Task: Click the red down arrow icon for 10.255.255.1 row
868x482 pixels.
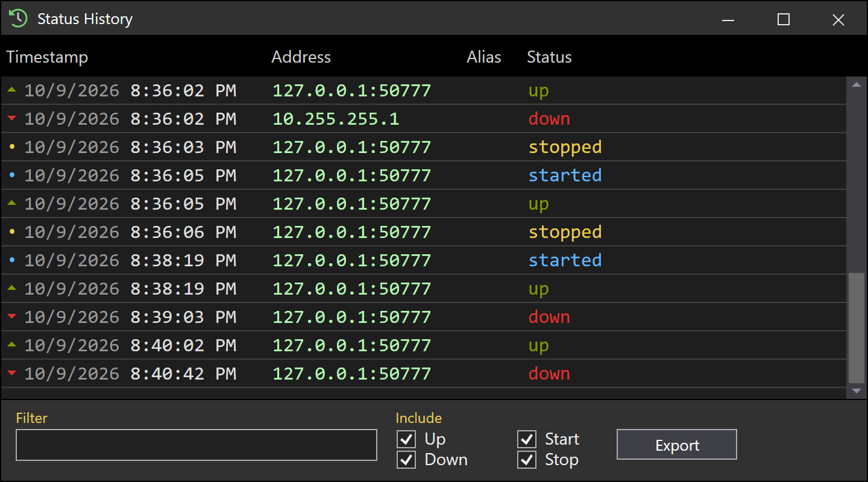Action: pos(11,119)
